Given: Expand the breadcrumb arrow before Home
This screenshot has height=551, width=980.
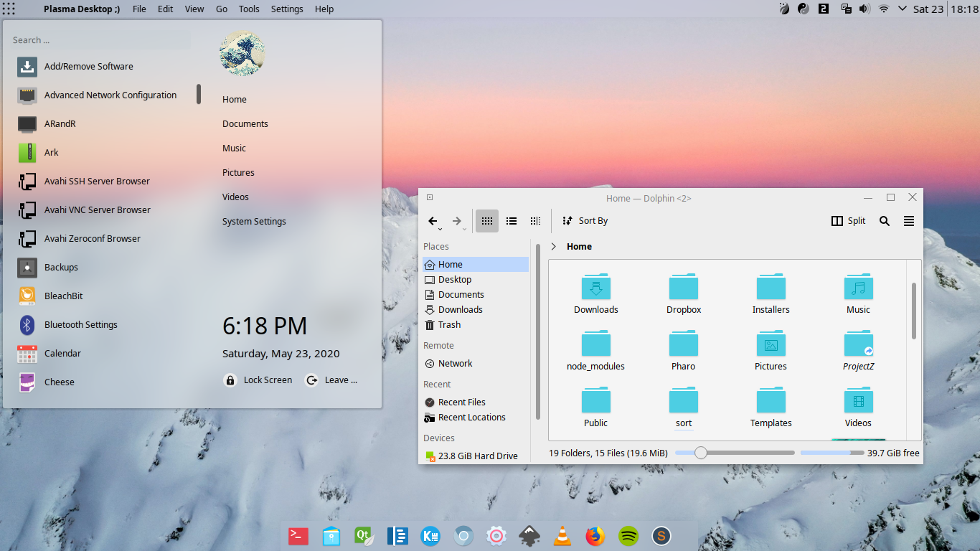Looking at the screenshot, I should pyautogui.click(x=554, y=246).
